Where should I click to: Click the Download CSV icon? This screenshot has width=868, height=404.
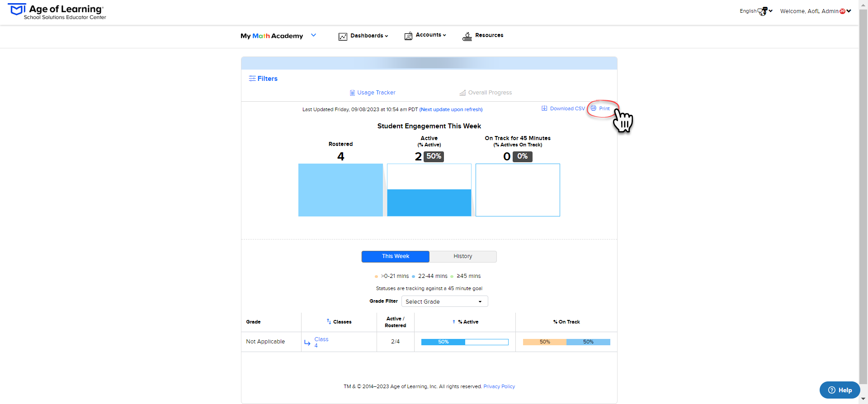(x=544, y=108)
